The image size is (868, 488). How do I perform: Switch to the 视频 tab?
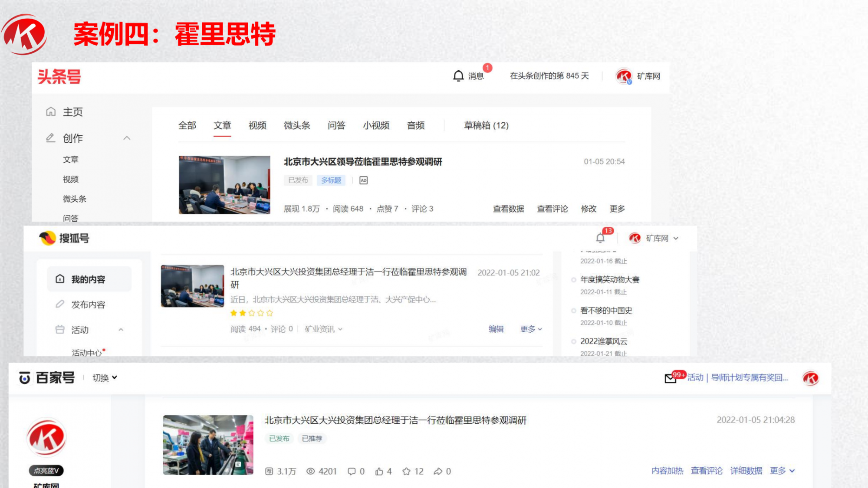[257, 125]
